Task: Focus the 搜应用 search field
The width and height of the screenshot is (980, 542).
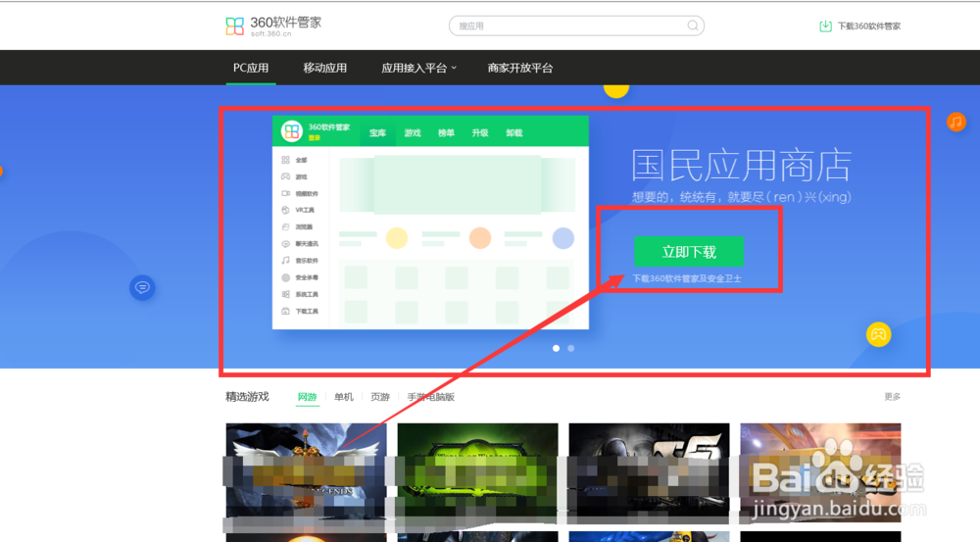Action: click(576, 25)
